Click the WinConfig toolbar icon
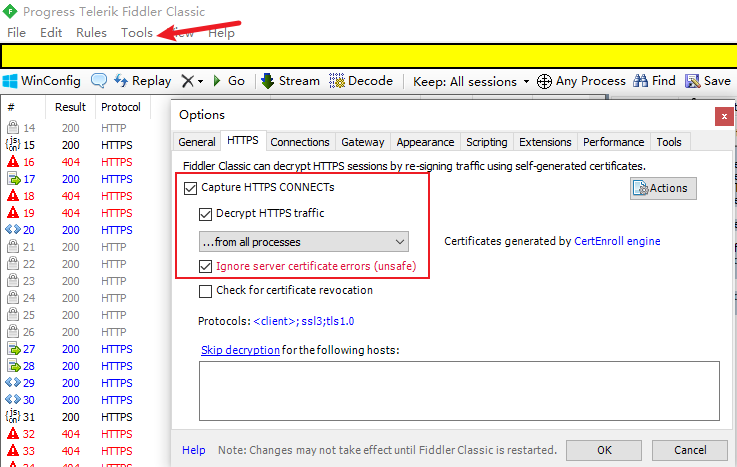This screenshot has height=467, width=737. tap(10, 81)
